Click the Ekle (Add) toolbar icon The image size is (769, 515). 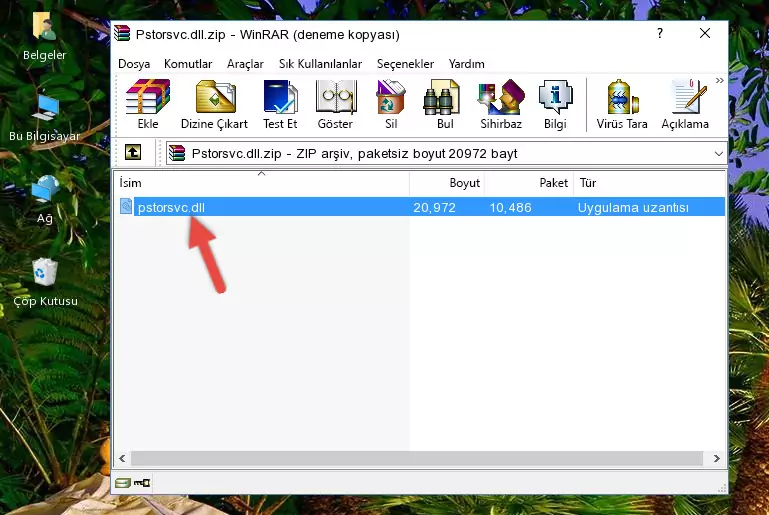(148, 104)
